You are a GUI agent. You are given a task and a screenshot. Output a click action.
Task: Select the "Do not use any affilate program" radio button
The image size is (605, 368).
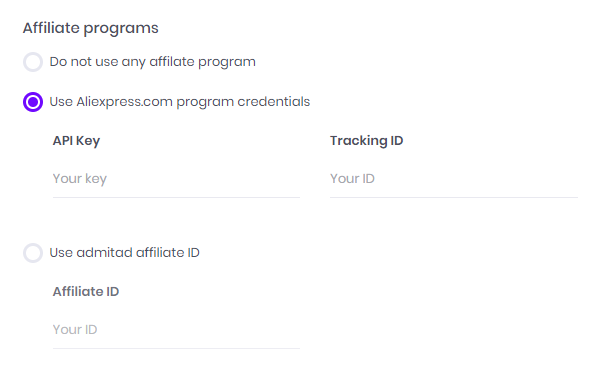(33, 62)
